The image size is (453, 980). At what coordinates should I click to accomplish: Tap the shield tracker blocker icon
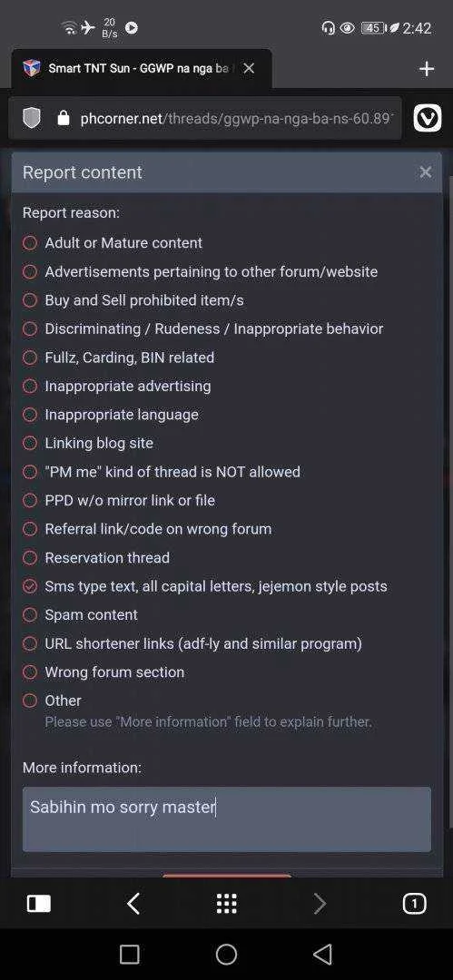tap(32, 118)
